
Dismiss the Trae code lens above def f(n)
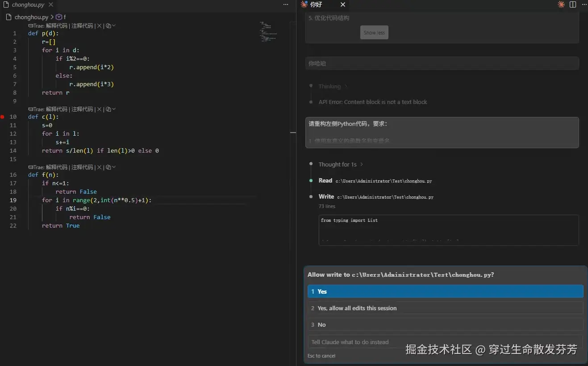pos(100,167)
